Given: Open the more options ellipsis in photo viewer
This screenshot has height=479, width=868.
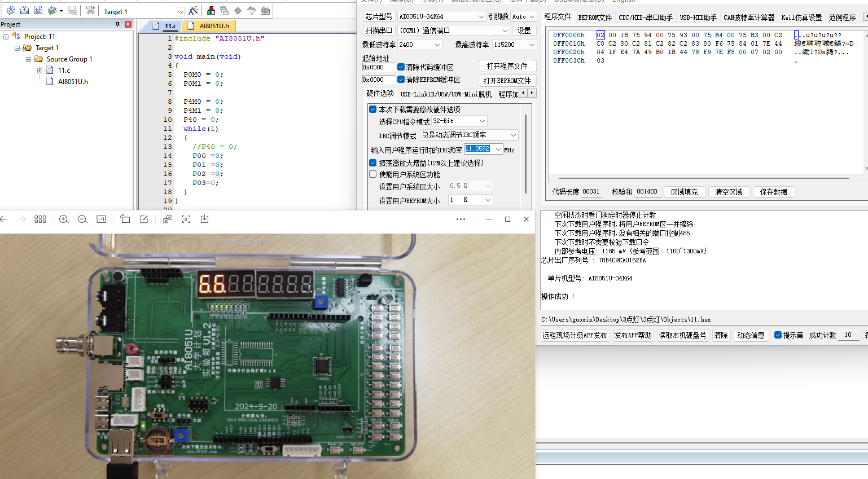Looking at the screenshot, I should pos(461,219).
